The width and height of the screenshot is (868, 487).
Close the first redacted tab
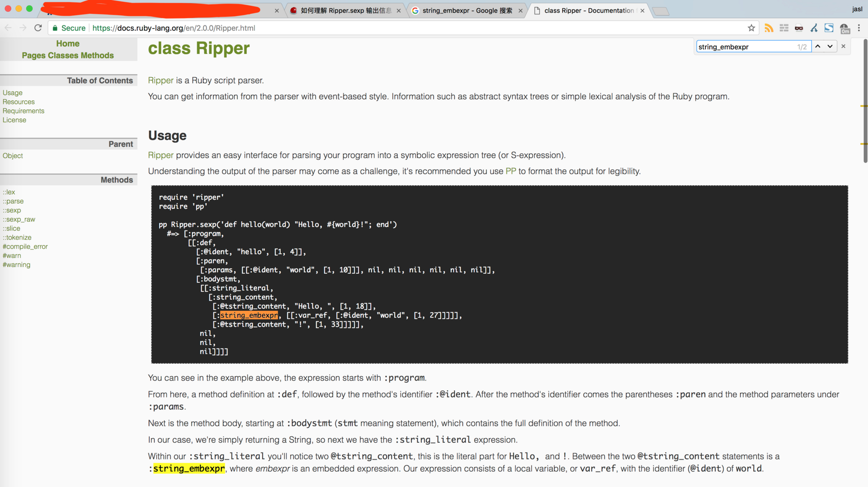[x=277, y=10]
